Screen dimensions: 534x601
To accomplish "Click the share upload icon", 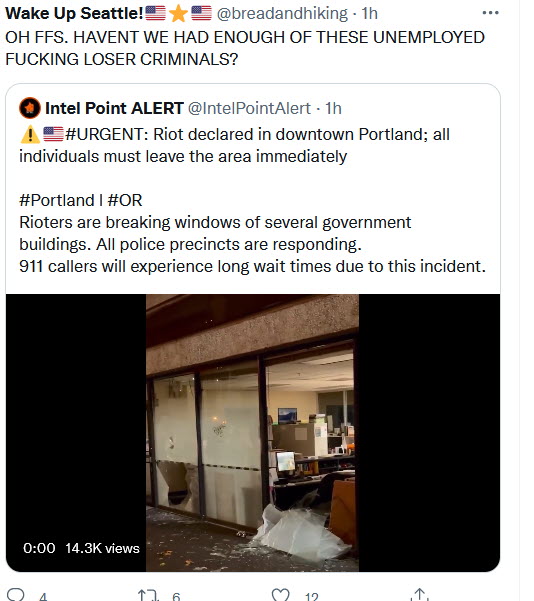I will 420,594.
